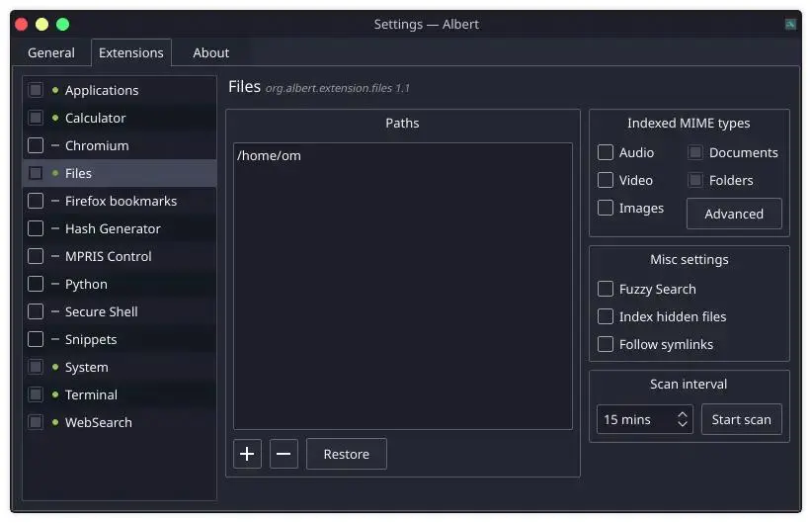Click the Restore paths button
The height and width of the screenshot is (523, 812).
346,454
